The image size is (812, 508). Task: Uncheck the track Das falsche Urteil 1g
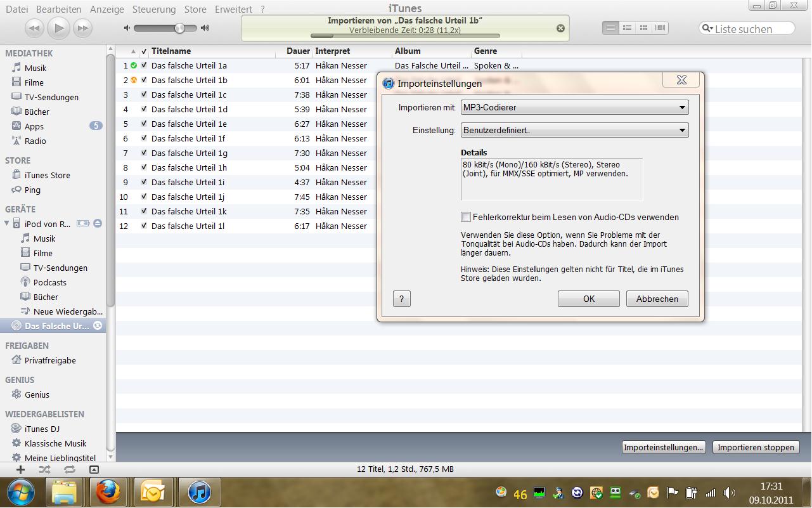point(144,153)
